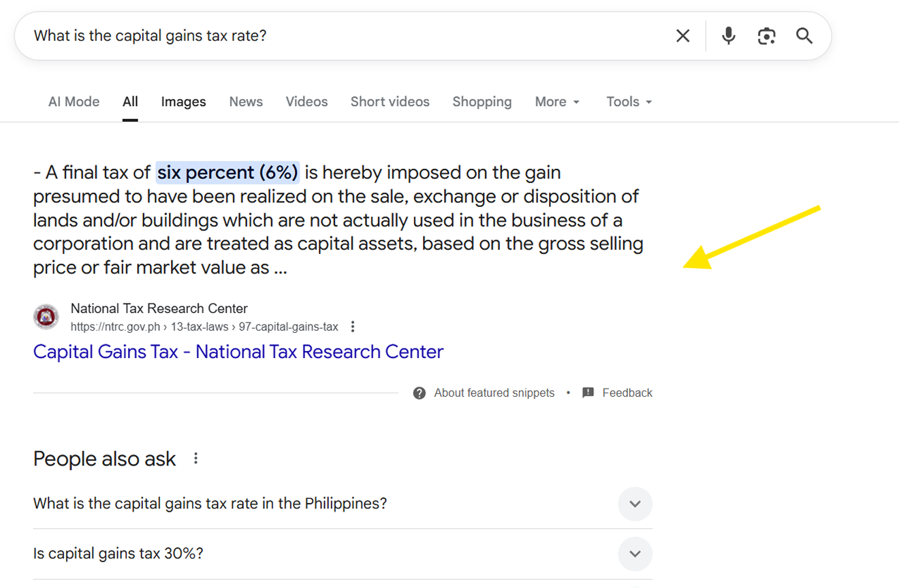Click the About featured snippets question icon

click(x=420, y=393)
